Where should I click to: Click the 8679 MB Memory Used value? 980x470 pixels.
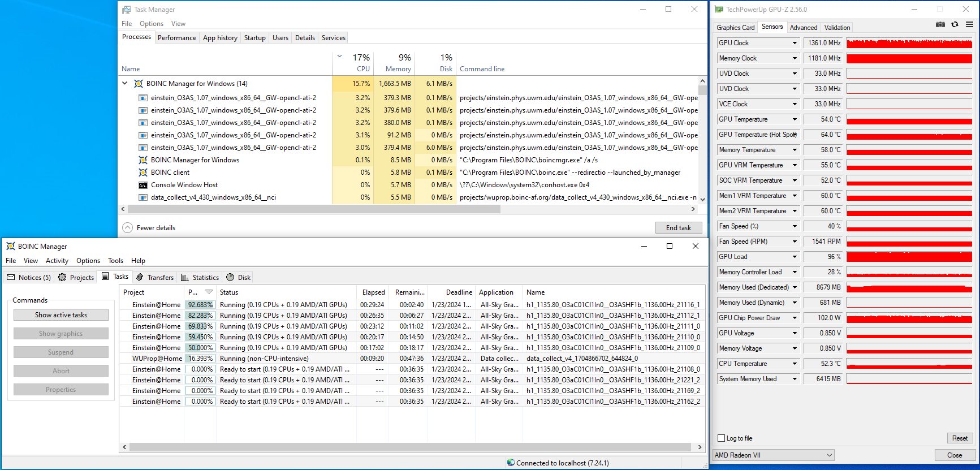[823, 287]
